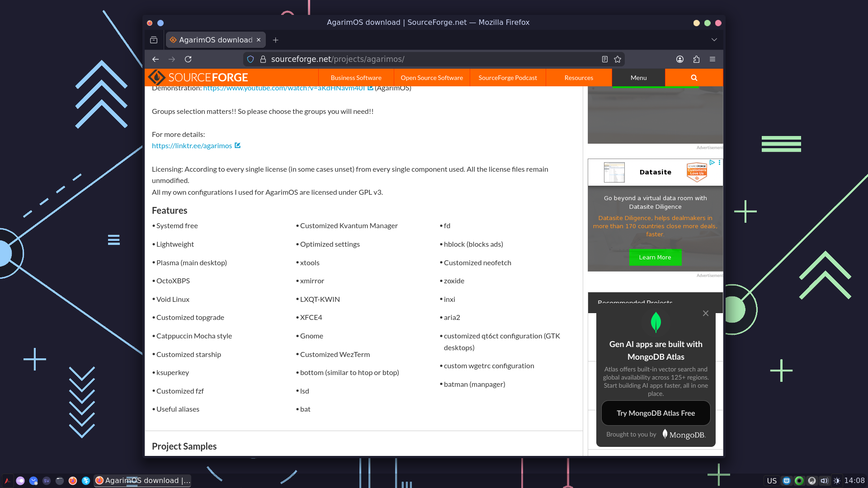Image resolution: width=868 pixels, height=488 pixels.
Task: Toggle brightness/theme icon in the tray
Action: click(x=837, y=481)
